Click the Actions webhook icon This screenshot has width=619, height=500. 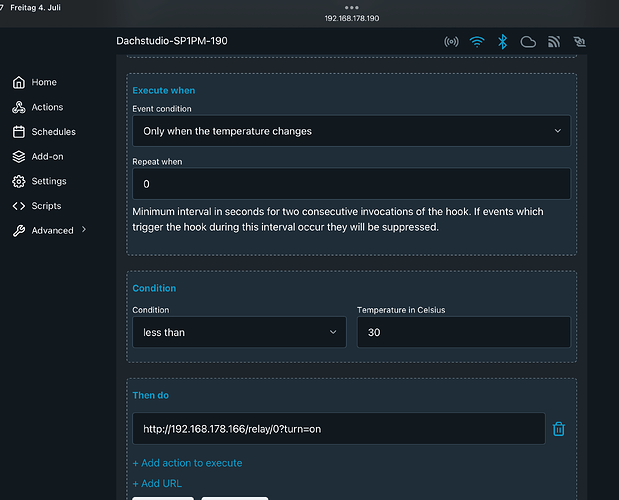pyautogui.click(x=19, y=107)
